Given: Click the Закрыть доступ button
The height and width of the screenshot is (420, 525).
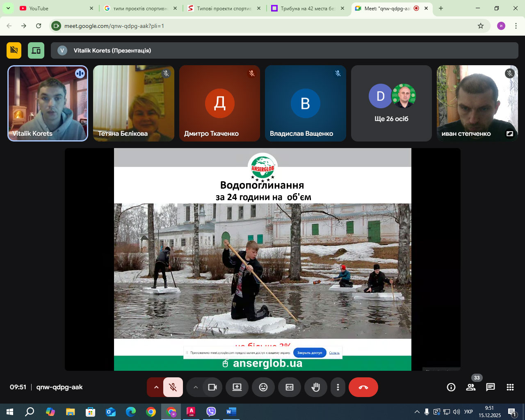Looking at the screenshot, I should [310, 353].
